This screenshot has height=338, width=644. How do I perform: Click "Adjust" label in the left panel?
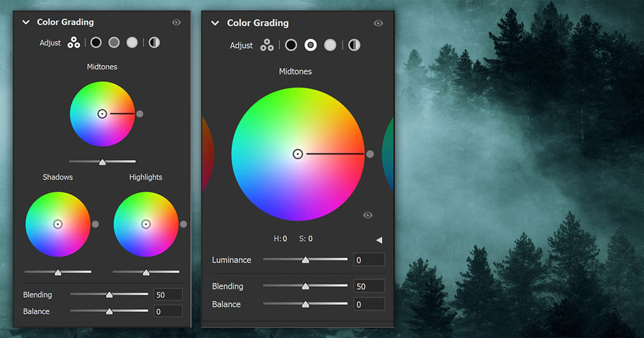tap(50, 43)
